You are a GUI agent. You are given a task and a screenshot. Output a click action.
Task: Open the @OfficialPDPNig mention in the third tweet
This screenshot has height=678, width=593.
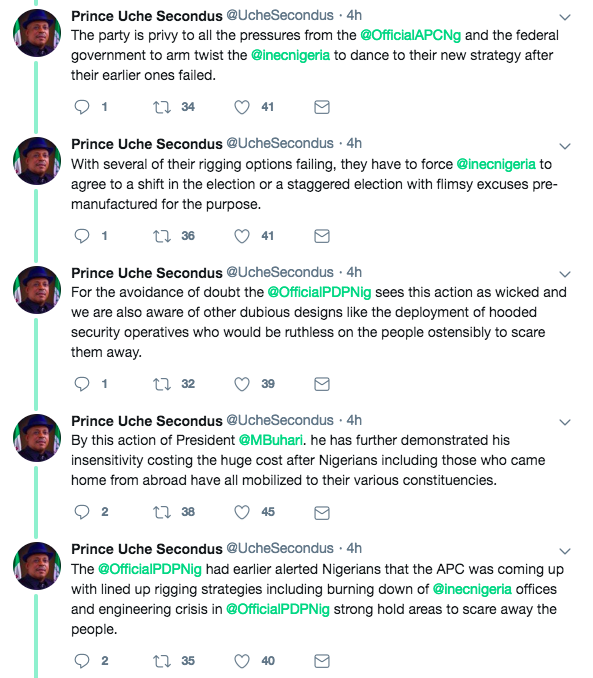pos(319,292)
